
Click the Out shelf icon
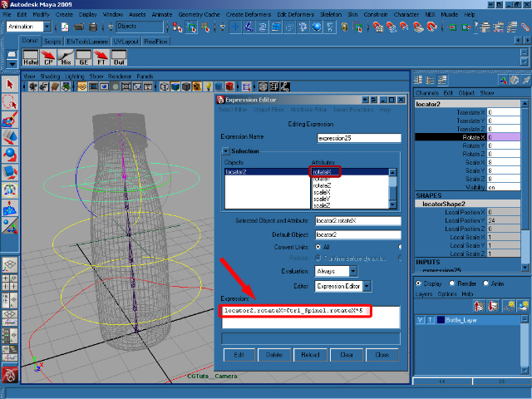point(119,57)
